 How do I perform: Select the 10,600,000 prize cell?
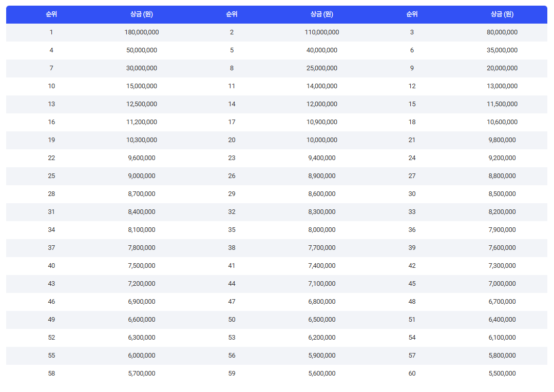click(x=502, y=122)
